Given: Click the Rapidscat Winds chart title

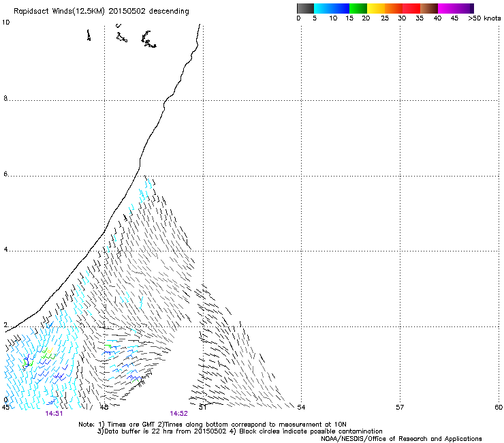Looking at the screenshot, I should tap(101, 11).
